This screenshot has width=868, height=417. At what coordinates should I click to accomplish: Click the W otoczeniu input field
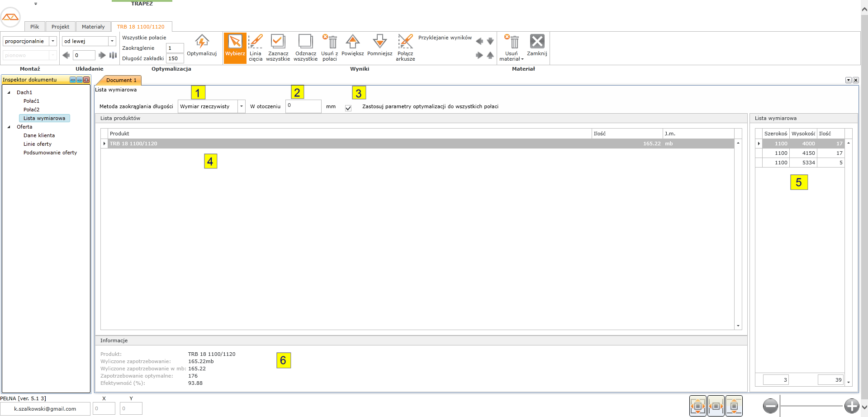[303, 106]
